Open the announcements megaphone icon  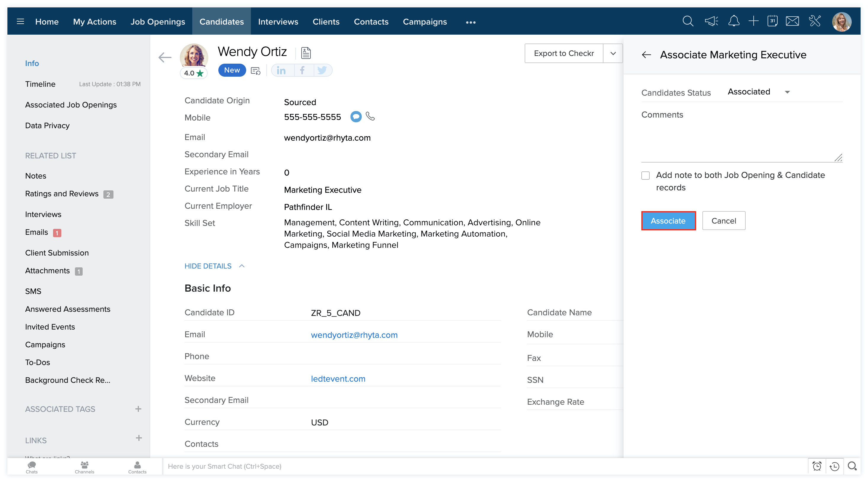point(711,22)
